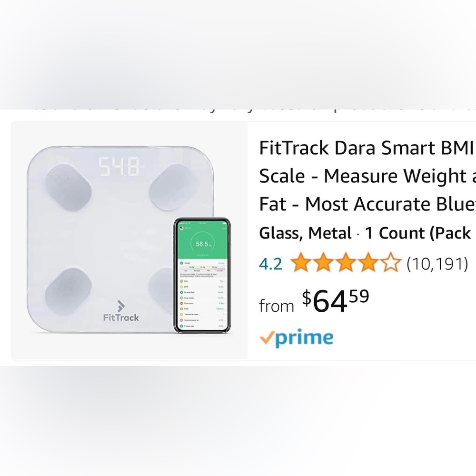Click the Muscle Rate metric icon

(181, 293)
